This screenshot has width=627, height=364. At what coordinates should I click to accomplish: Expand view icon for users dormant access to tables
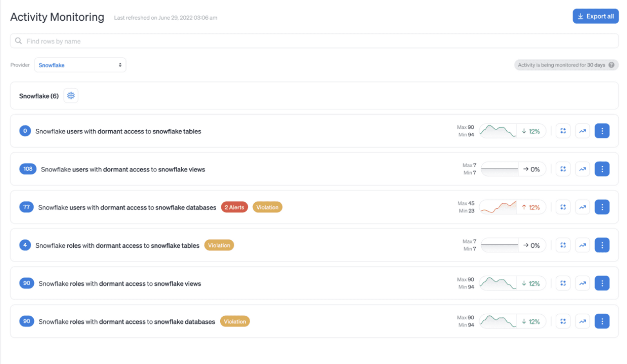(563, 131)
